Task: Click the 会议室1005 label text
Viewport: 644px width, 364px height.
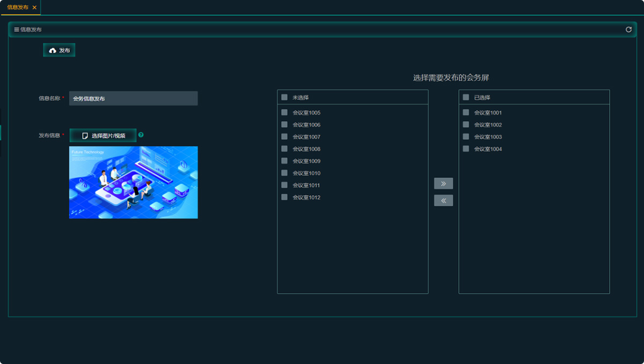Action: click(306, 113)
